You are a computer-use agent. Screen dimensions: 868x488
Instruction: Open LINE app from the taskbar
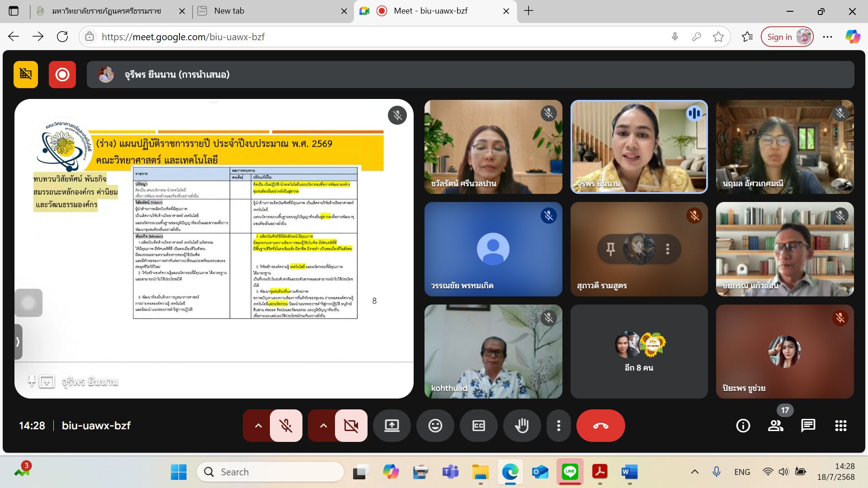point(570,472)
